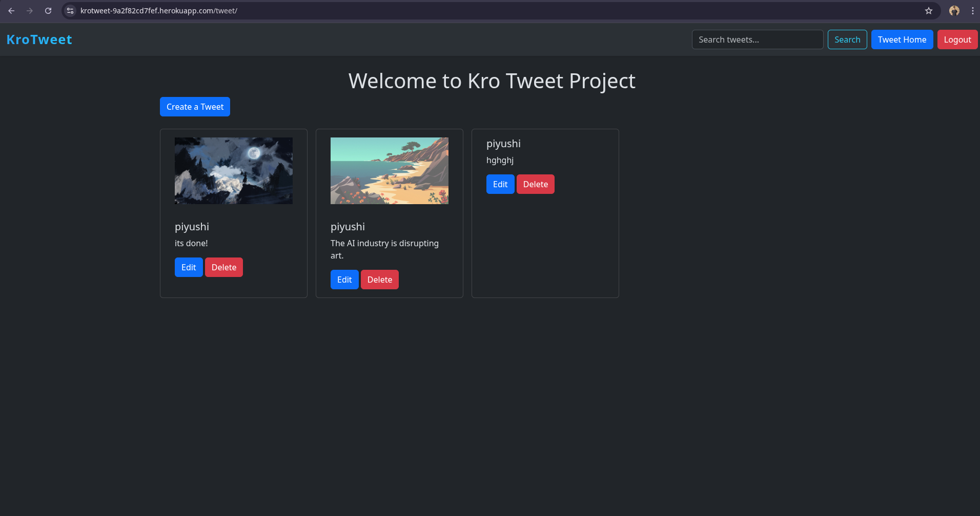The image size is (980, 516).
Task: Reload the page using refresh icon
Action: pyautogui.click(x=48, y=10)
